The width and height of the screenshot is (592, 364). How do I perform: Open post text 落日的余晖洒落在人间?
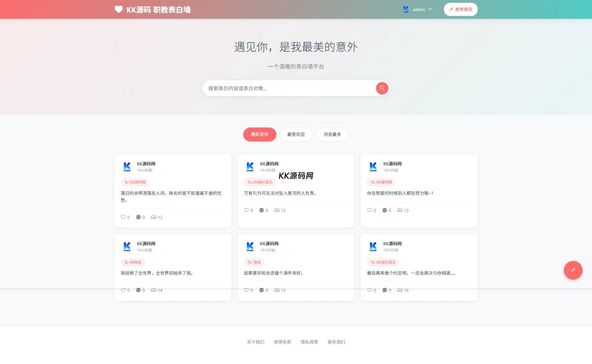tap(171, 196)
